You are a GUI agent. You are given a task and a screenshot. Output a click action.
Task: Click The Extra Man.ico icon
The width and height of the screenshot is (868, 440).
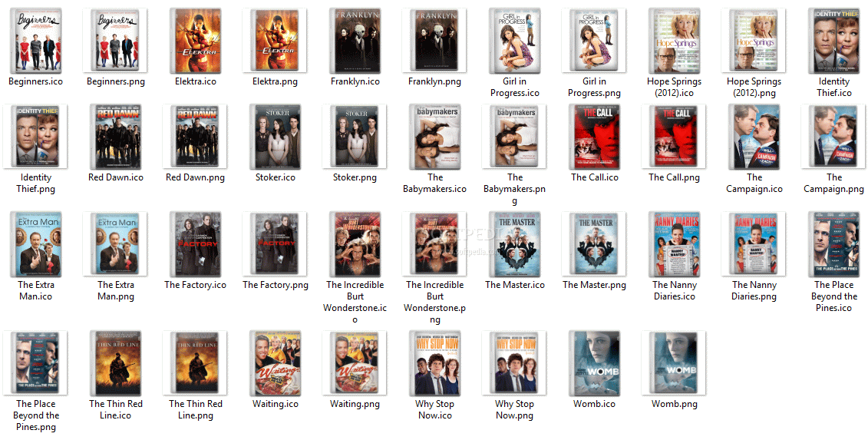click(35, 244)
